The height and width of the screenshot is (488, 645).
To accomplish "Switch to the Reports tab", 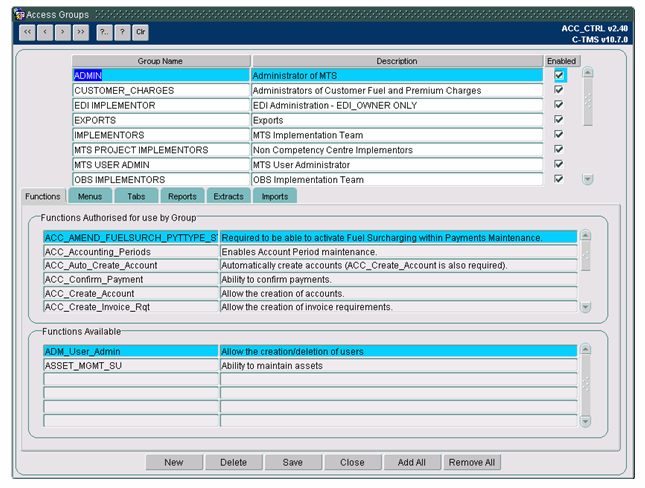I will point(182,196).
